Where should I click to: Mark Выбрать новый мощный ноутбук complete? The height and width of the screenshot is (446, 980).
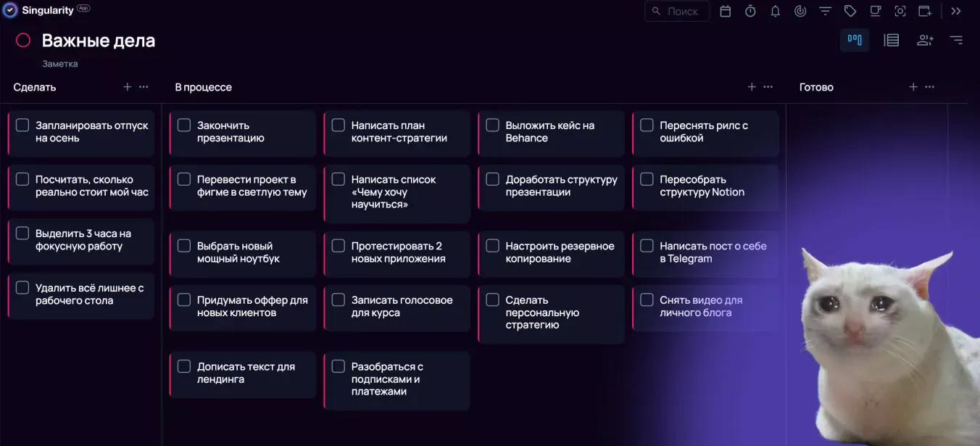coord(184,246)
